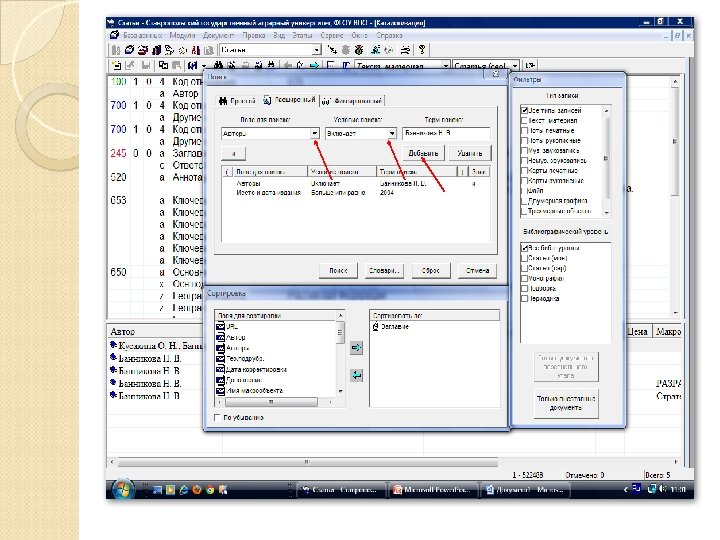720x540 pixels.
Task: Open Поле для поиска dropdown showing Авторы
Action: [315, 133]
